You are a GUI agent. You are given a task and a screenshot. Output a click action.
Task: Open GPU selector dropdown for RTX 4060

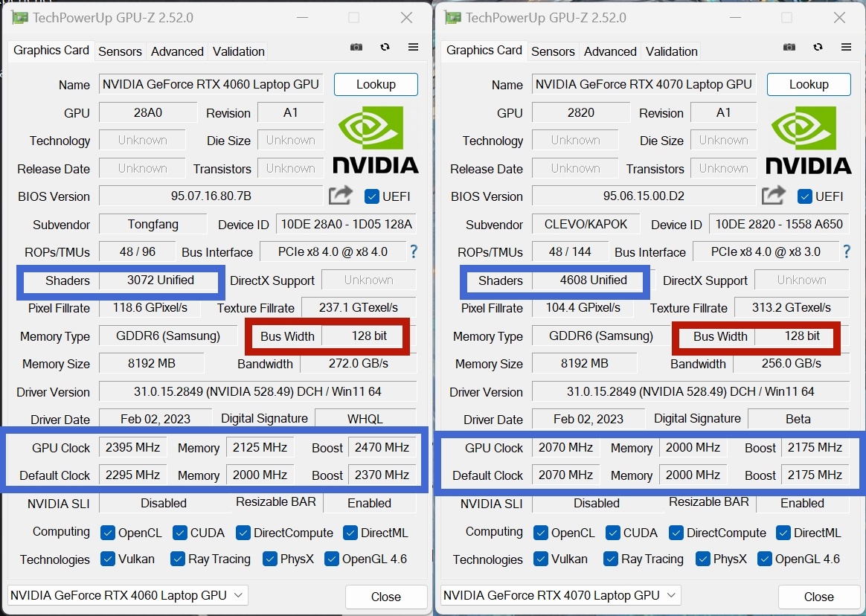click(127, 596)
